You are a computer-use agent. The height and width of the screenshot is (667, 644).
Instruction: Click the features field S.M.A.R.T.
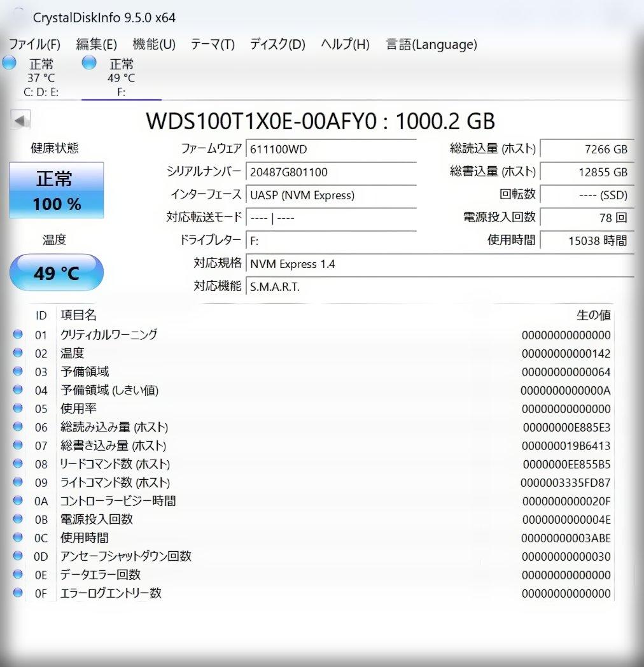[x=440, y=287]
